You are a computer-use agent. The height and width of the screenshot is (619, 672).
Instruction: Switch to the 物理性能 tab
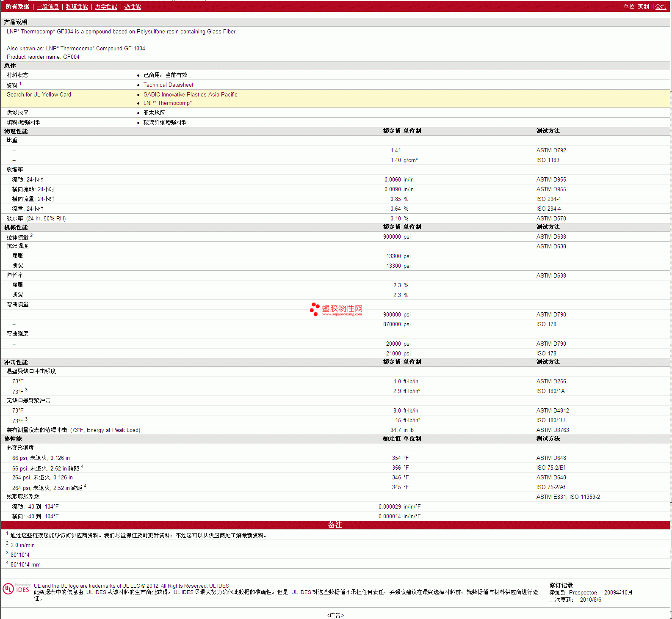77,7
